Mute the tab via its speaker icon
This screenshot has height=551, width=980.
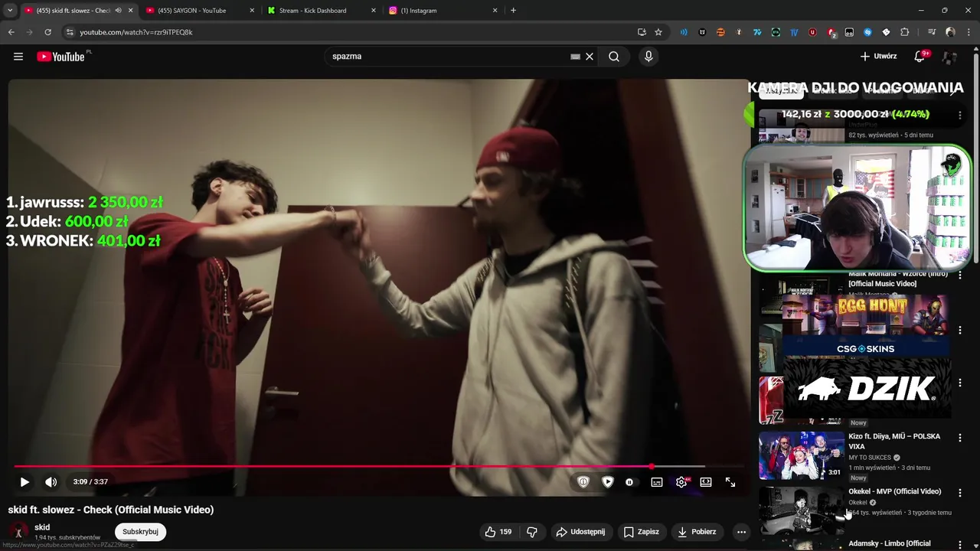[x=118, y=11]
